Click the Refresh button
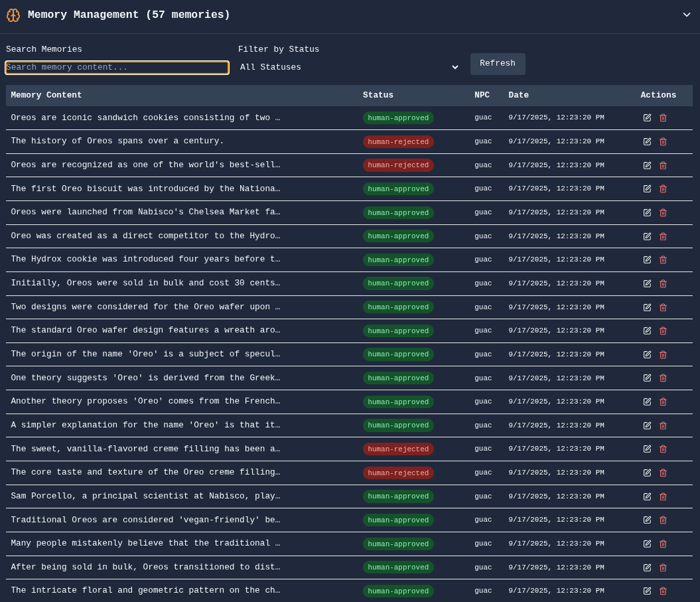The height and width of the screenshot is (602, 700). 498,64
